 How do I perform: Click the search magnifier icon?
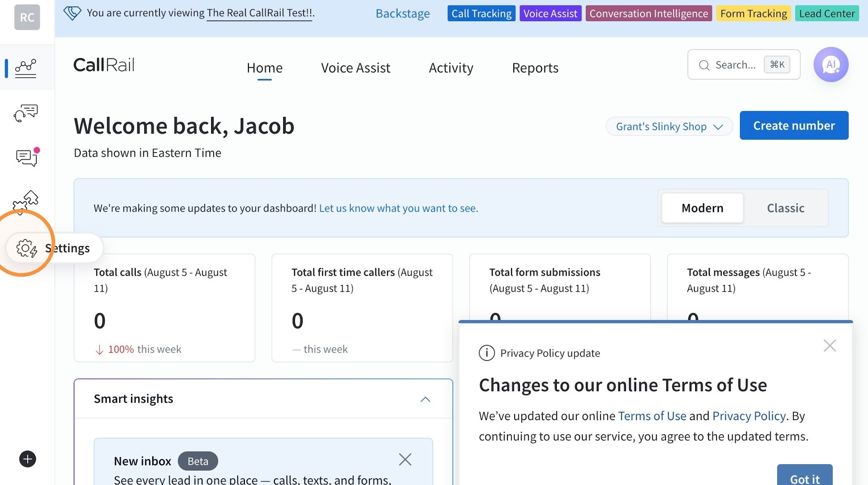coord(704,65)
